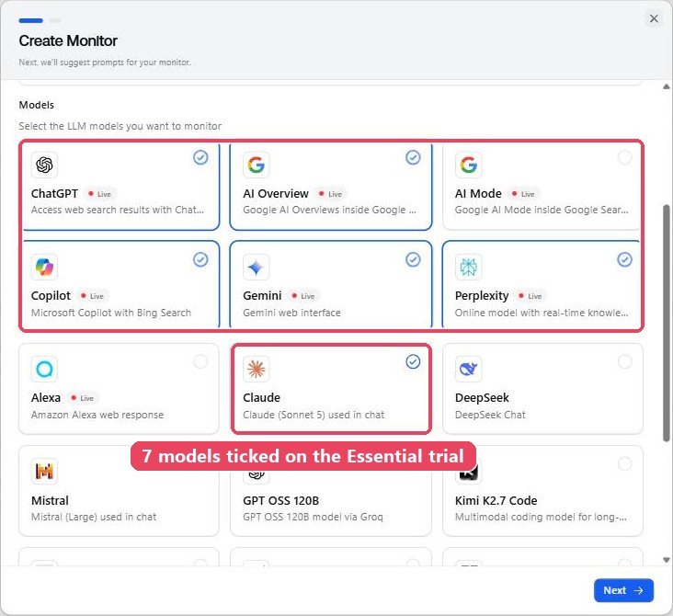Click the Mistral logo icon
This screenshot has width=673, height=616.
44,472
